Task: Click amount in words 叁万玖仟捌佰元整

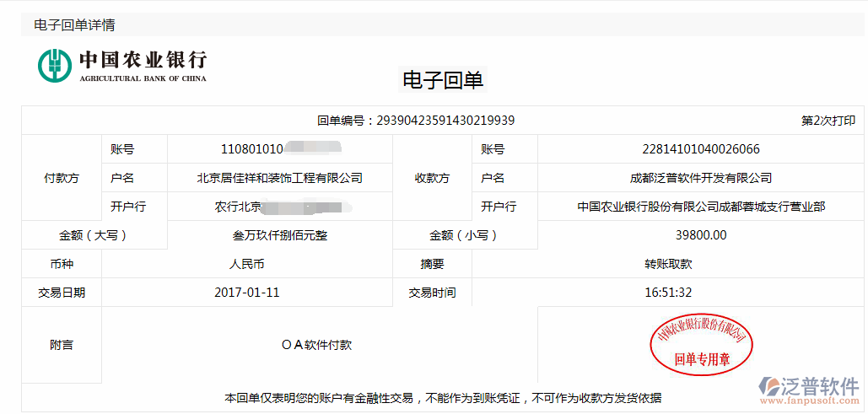Action: click(280, 235)
